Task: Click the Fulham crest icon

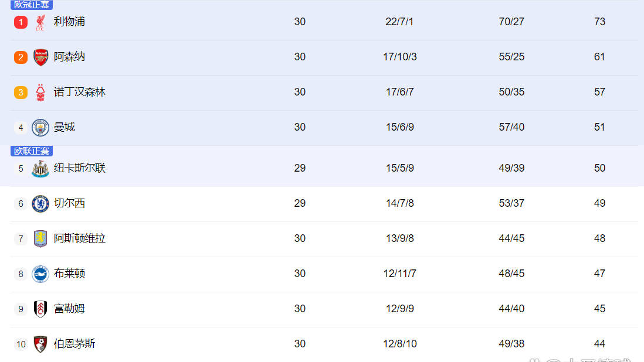Action: [40, 309]
